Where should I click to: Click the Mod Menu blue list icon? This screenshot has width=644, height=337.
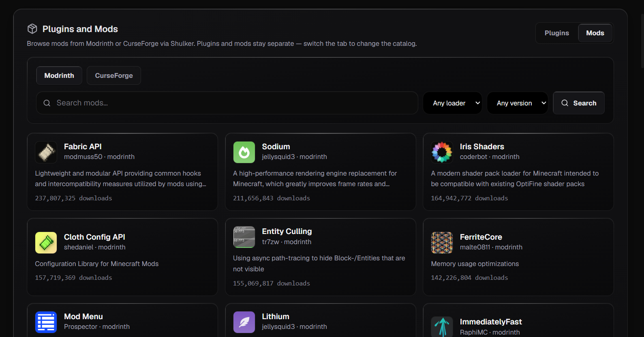coord(46,322)
